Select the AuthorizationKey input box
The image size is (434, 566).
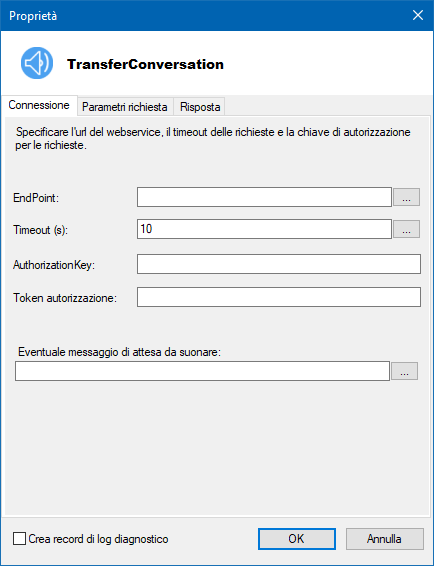279,264
